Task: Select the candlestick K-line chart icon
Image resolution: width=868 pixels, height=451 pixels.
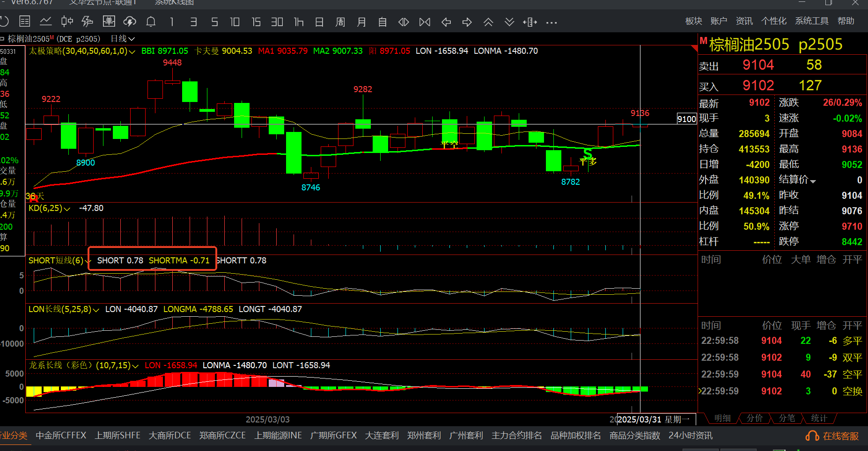Action: pos(67,22)
